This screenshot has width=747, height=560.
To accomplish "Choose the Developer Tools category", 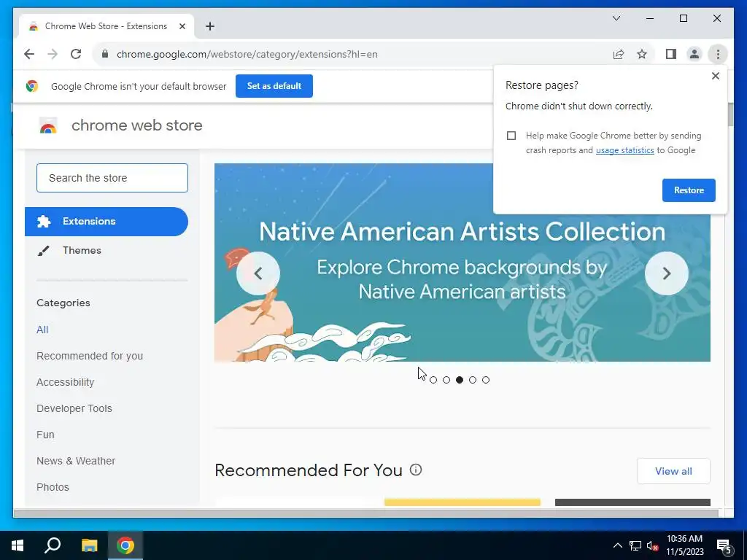I will point(74,408).
